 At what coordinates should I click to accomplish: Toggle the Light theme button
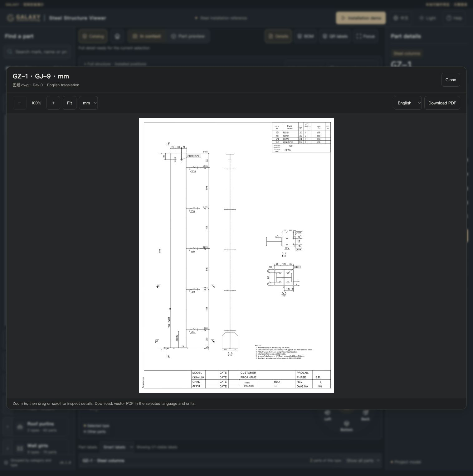pos(427,18)
